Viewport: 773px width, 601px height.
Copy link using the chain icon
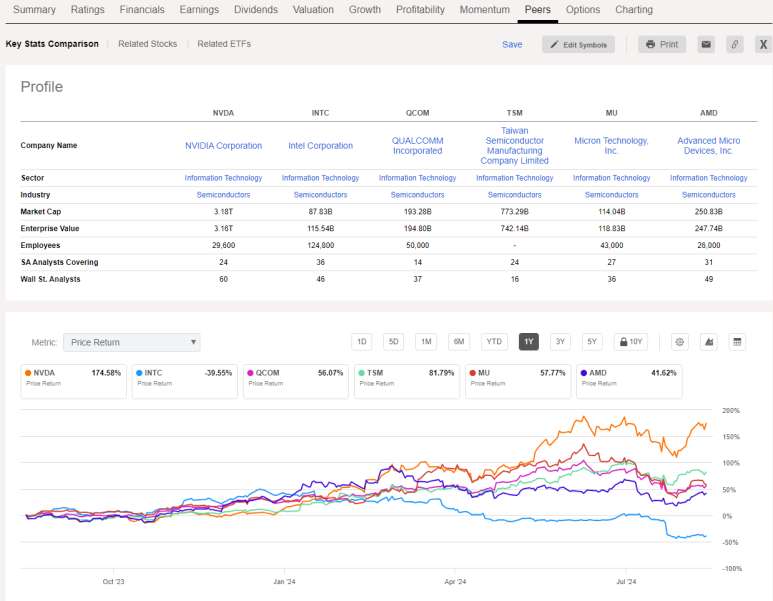click(735, 44)
